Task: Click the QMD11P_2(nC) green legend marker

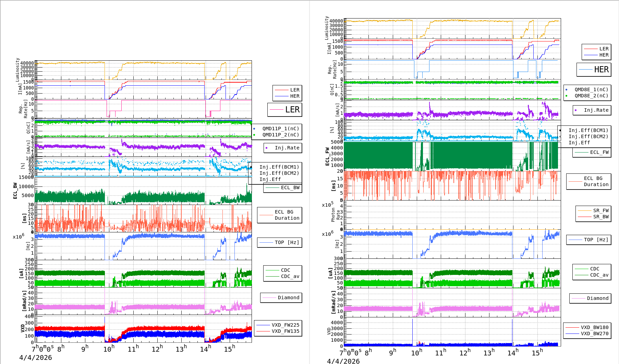Action: click(254, 135)
